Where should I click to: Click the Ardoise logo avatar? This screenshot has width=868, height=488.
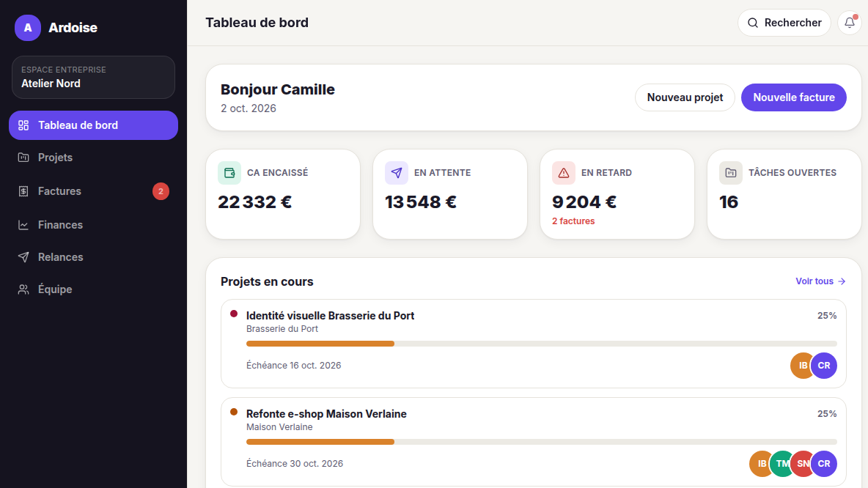[x=28, y=28]
